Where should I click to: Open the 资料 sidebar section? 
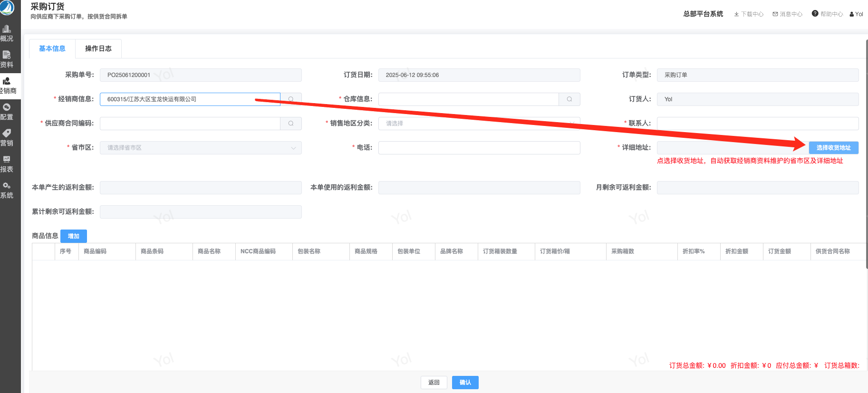pyautogui.click(x=7, y=60)
